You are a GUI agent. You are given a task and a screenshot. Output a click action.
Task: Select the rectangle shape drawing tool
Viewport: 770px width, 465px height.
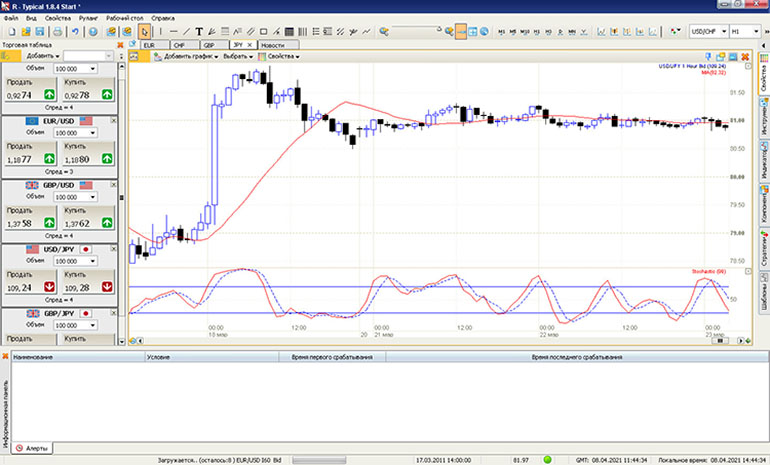coord(263,32)
